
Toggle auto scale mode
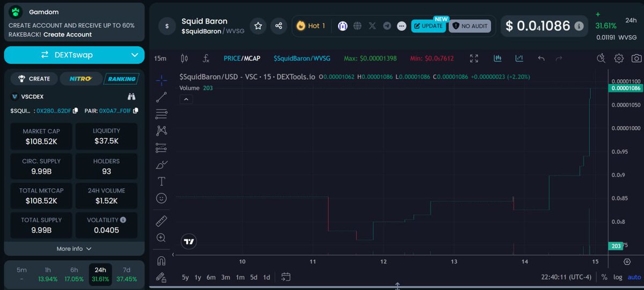[634, 277]
